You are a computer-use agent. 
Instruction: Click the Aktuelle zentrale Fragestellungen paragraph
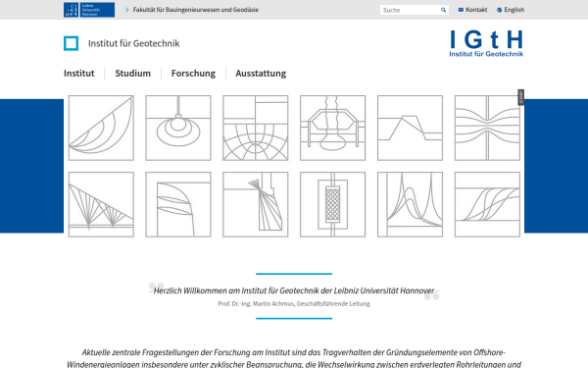pyautogui.click(x=294, y=358)
